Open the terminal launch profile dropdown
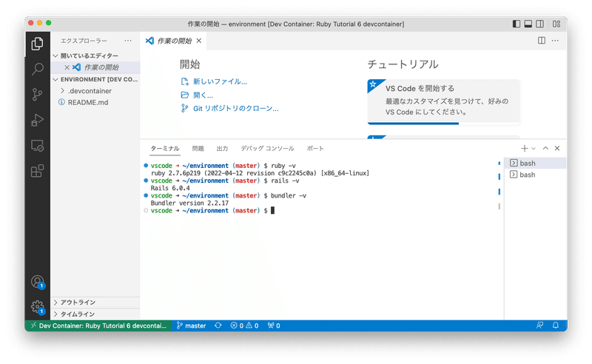The height and width of the screenshot is (364, 592). point(533,149)
